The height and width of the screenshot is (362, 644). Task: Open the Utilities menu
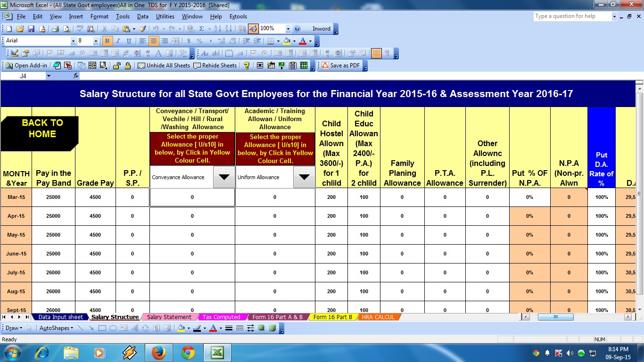165,16
